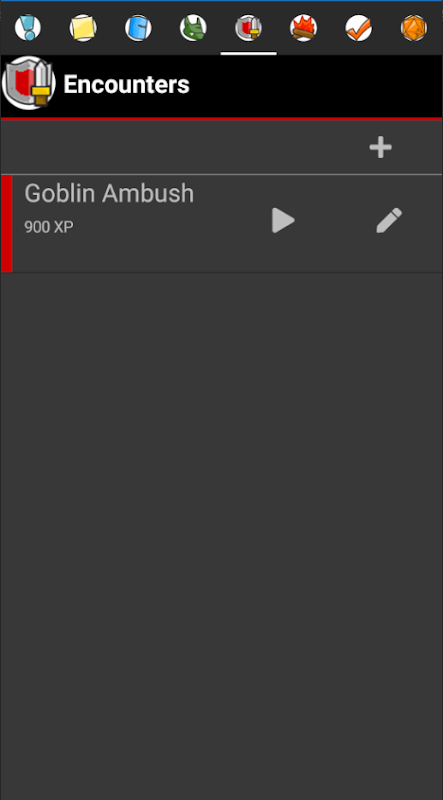The height and width of the screenshot is (800, 443).
Task: Click the large shield icon in header
Action: (29, 83)
